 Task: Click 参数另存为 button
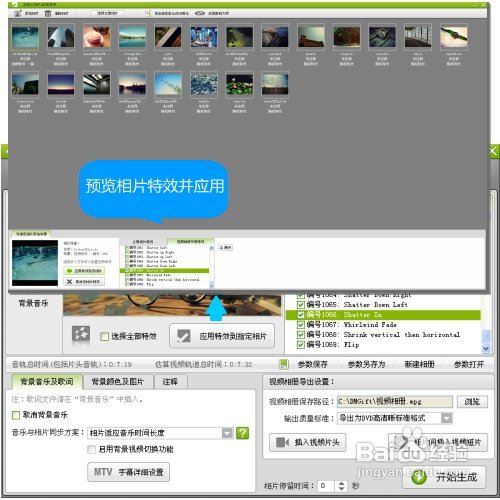click(x=366, y=364)
